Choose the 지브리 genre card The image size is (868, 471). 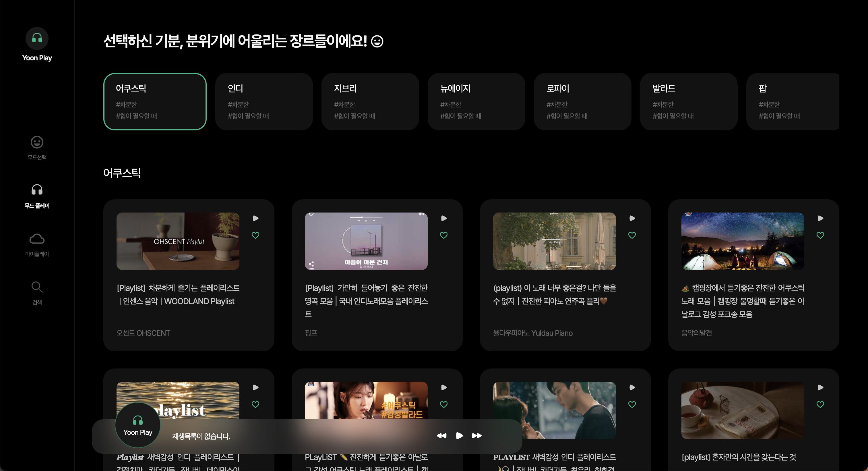point(370,101)
